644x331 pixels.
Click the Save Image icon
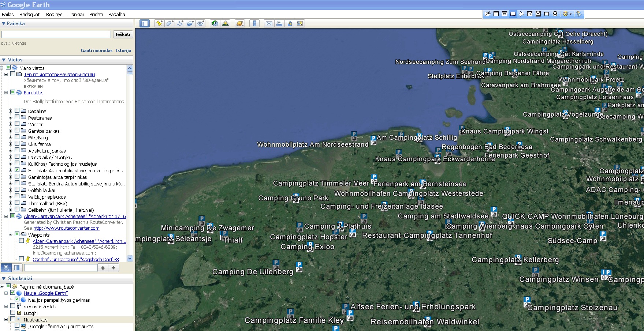tap(290, 23)
